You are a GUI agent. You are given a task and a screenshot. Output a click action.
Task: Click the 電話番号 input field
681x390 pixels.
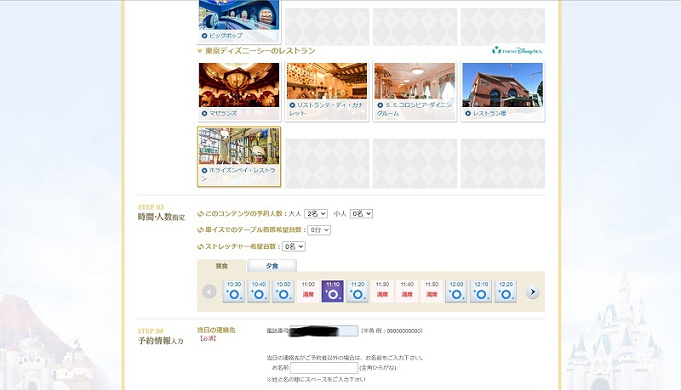pyautogui.click(x=324, y=331)
